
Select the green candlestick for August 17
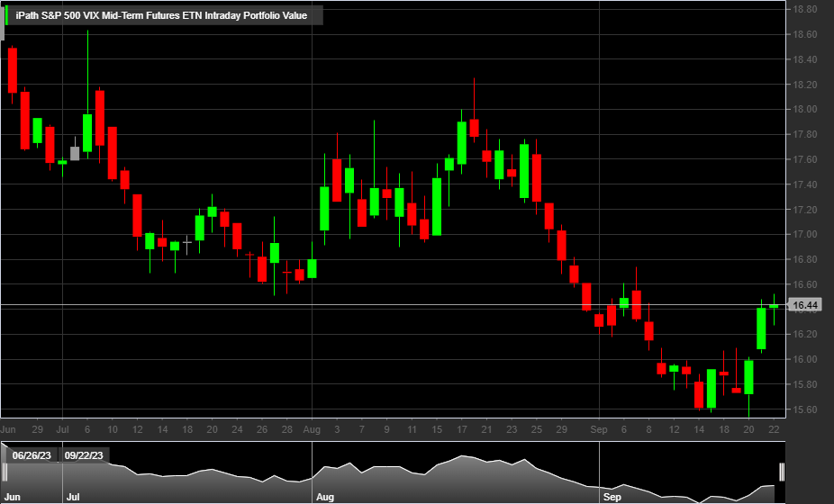point(462,143)
